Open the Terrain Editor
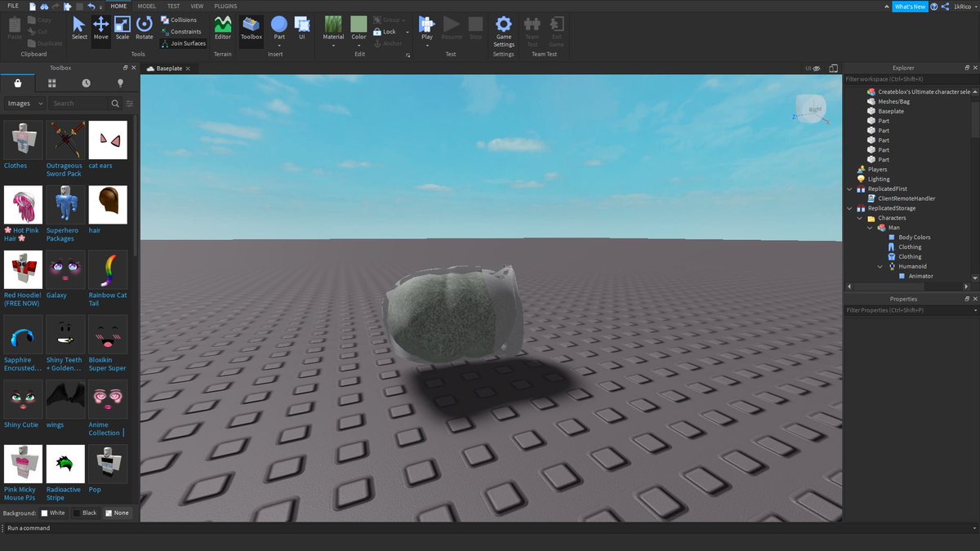Viewport: 980px width, 551px height. (222, 29)
